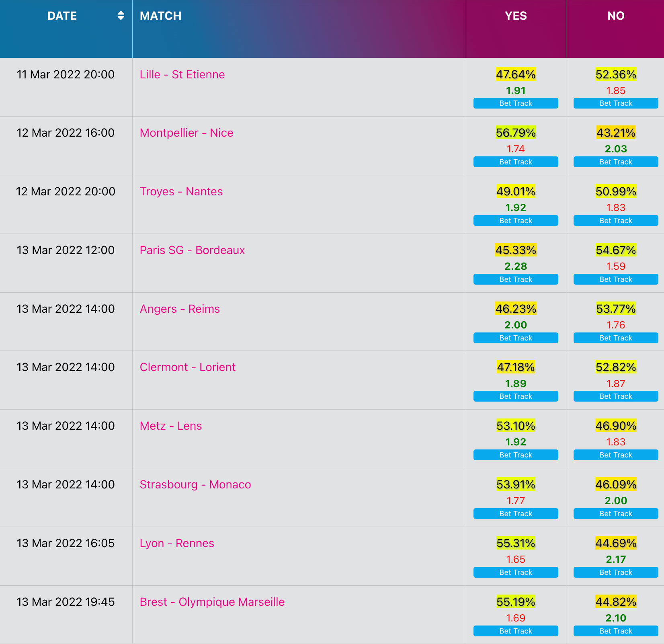The image size is (664, 644).
Task: Click NO Bet Track for Paris SG - Bordeaux
Action: 616,279
